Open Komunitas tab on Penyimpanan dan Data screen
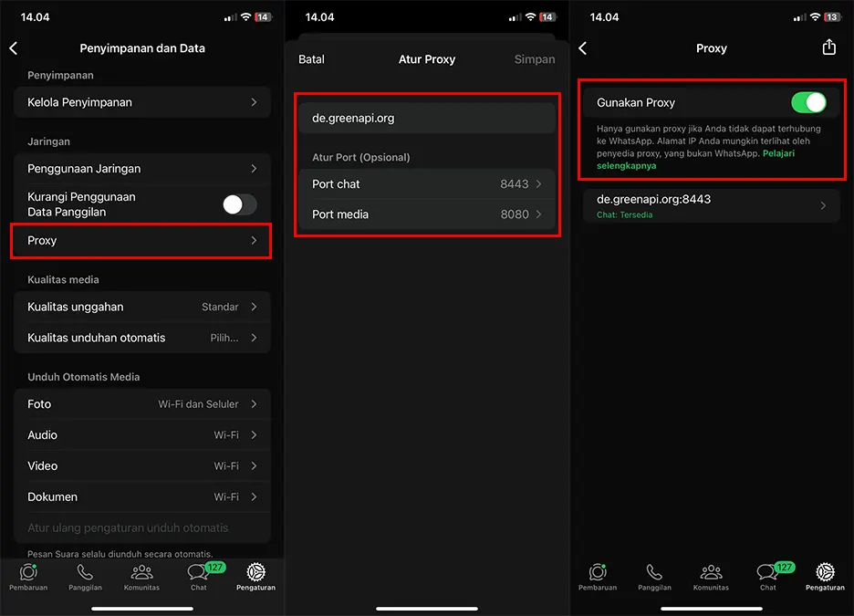 coord(141,577)
